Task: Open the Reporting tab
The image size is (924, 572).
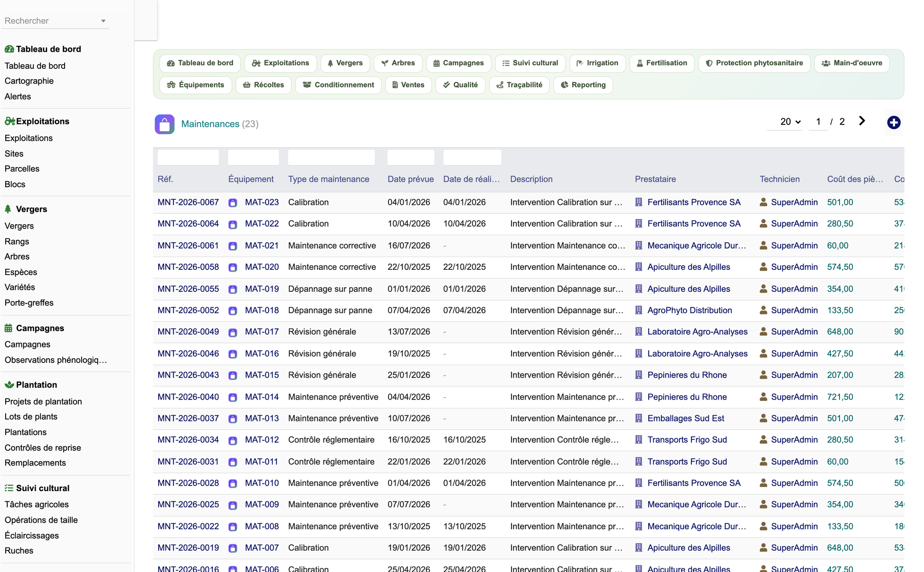Action: tap(583, 85)
